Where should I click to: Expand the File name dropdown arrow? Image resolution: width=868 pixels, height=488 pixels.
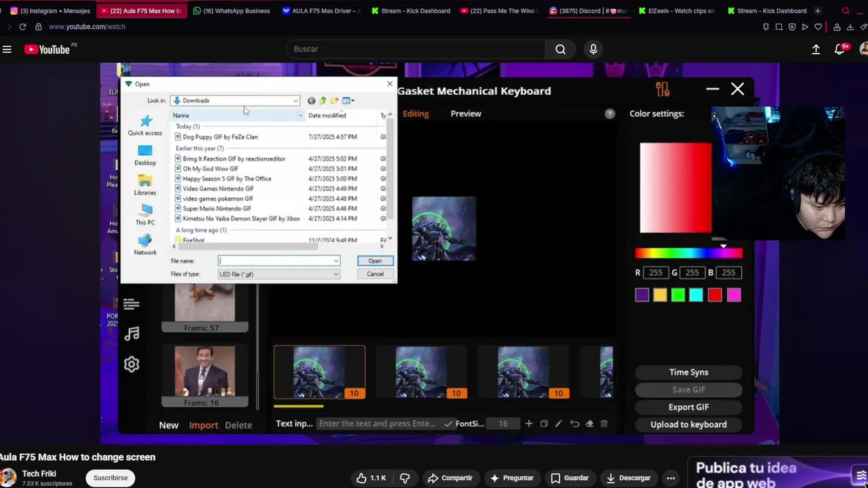336,261
